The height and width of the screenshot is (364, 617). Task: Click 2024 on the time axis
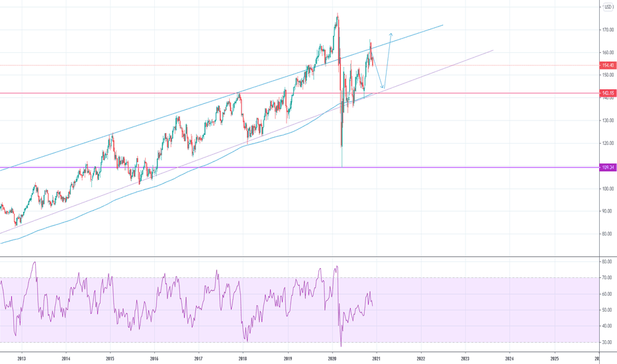[510, 359]
